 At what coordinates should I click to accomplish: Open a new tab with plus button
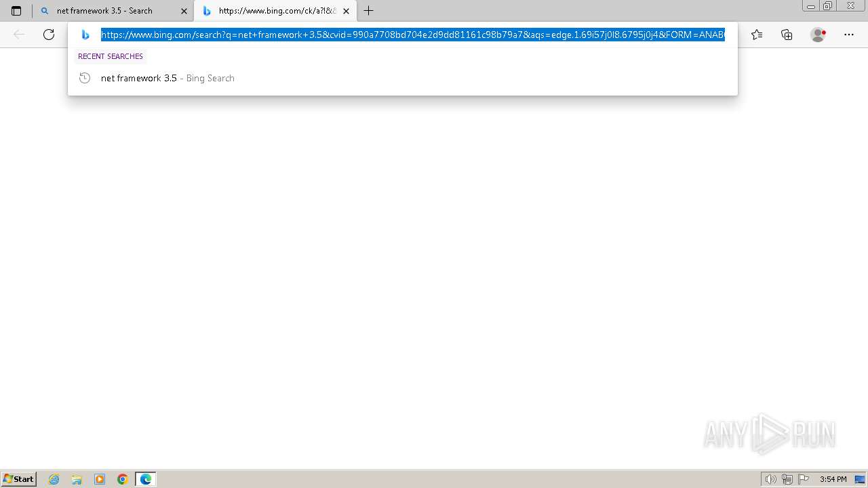pyautogui.click(x=369, y=11)
